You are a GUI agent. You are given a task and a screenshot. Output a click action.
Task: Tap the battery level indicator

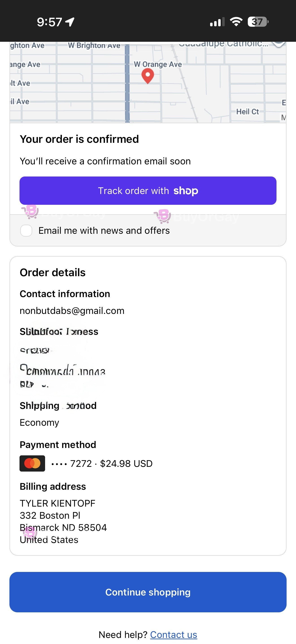click(x=258, y=22)
